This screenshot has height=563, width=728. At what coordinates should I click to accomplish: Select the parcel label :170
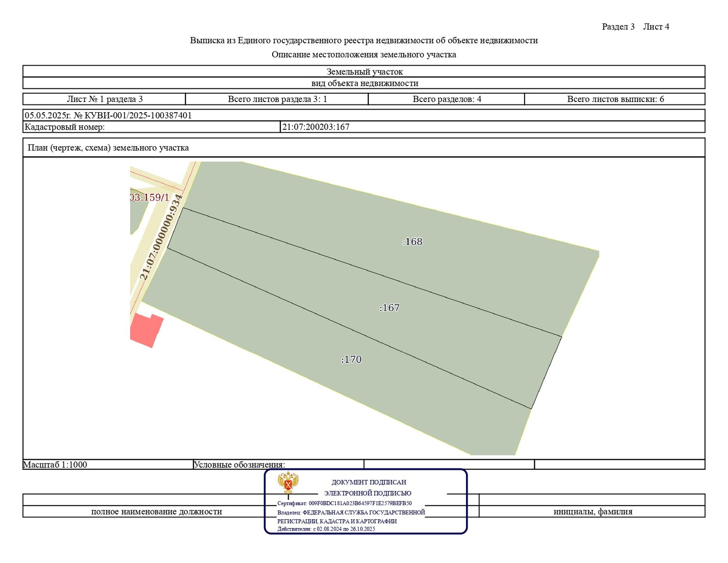(x=351, y=359)
